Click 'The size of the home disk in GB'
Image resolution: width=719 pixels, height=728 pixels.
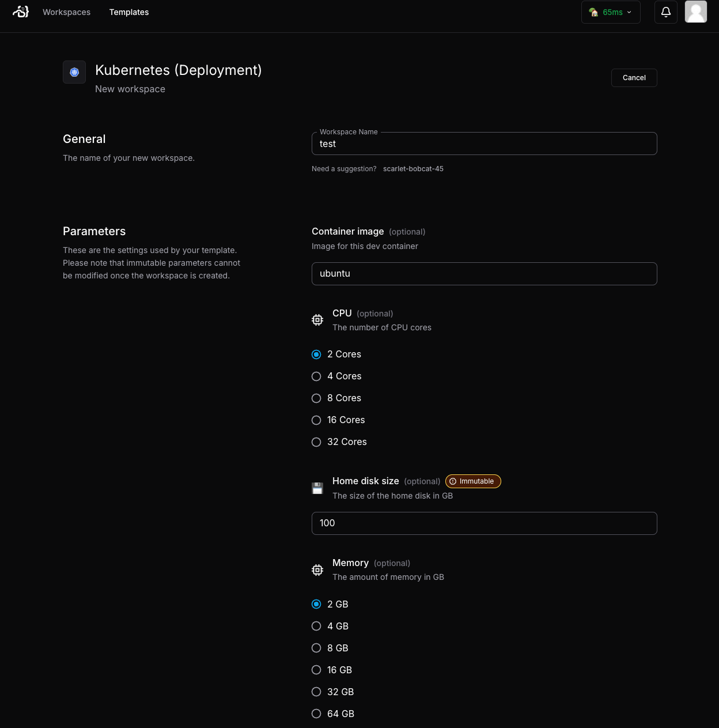tap(392, 496)
